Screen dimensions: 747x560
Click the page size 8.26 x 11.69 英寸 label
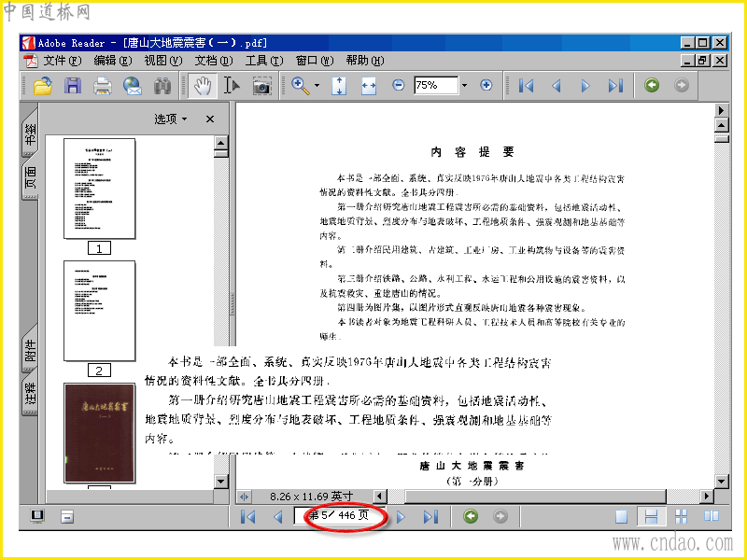coord(311,497)
